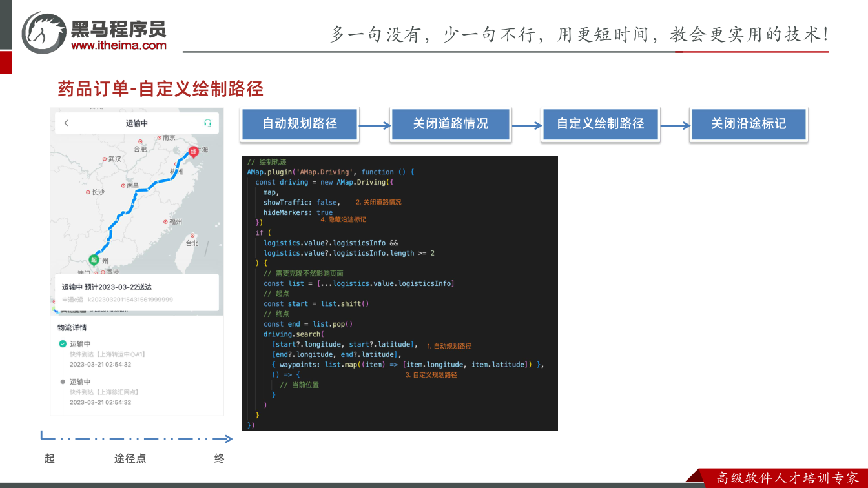Tap the green headset support icon
This screenshot has height=488, width=868.
click(207, 123)
